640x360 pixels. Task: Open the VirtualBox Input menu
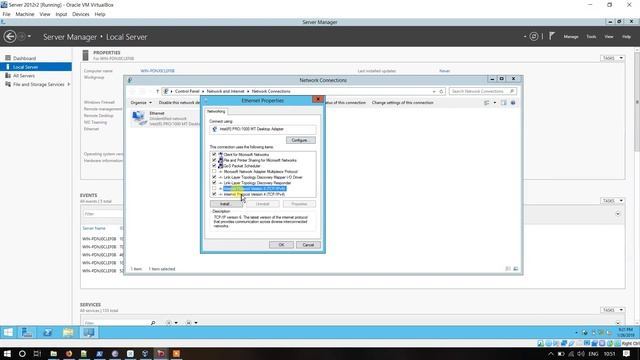point(61,14)
